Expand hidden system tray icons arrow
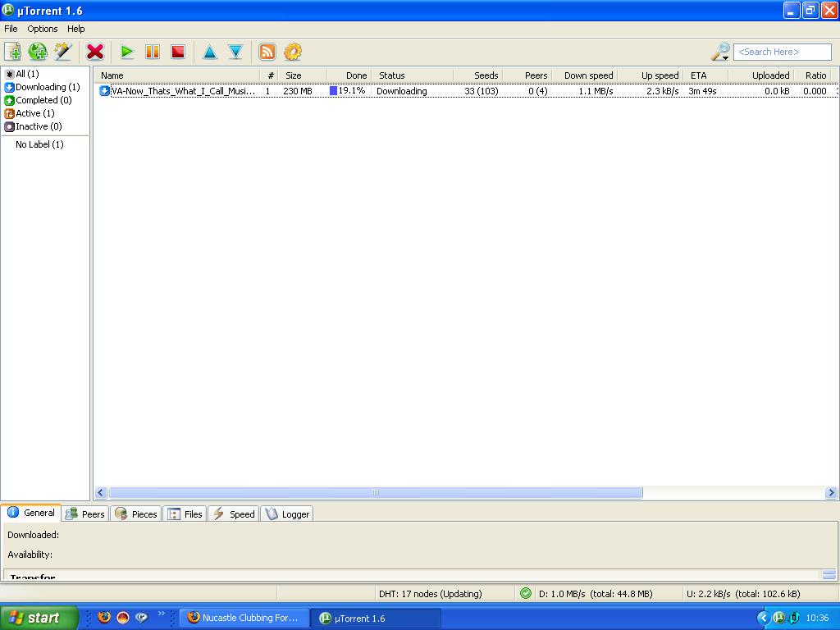840x630 pixels. (763, 618)
